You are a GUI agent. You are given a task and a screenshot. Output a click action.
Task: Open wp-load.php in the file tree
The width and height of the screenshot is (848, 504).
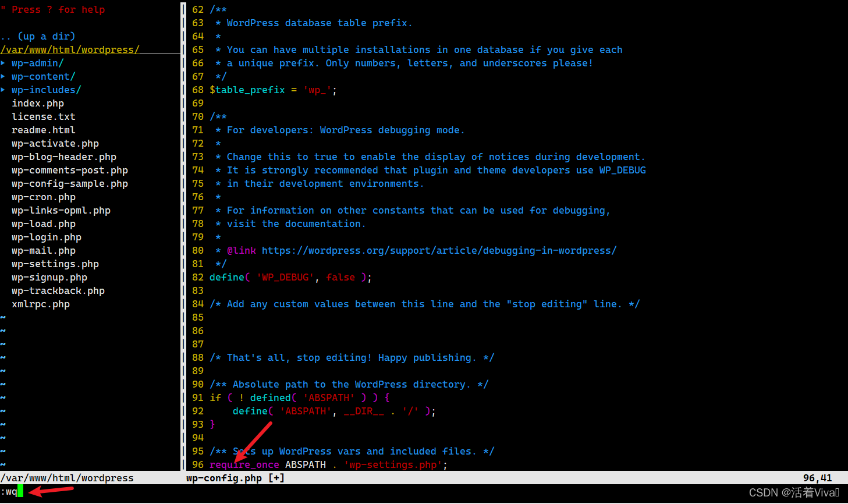(x=44, y=223)
